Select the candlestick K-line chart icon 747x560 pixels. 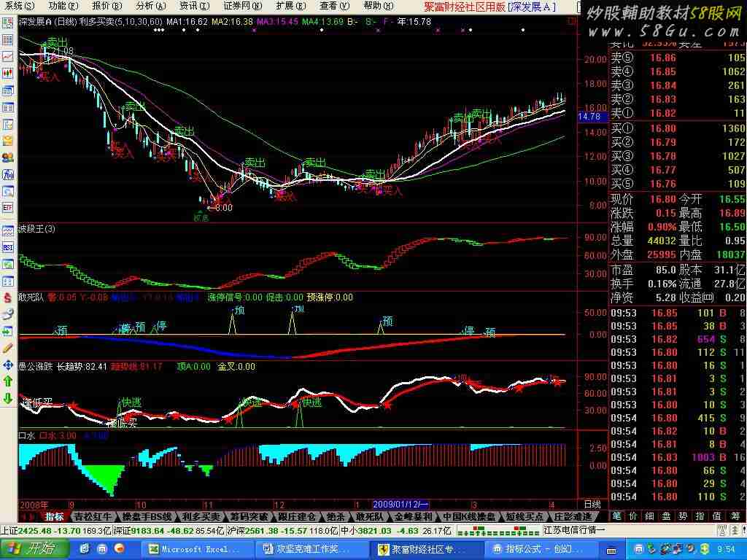(x=7, y=74)
